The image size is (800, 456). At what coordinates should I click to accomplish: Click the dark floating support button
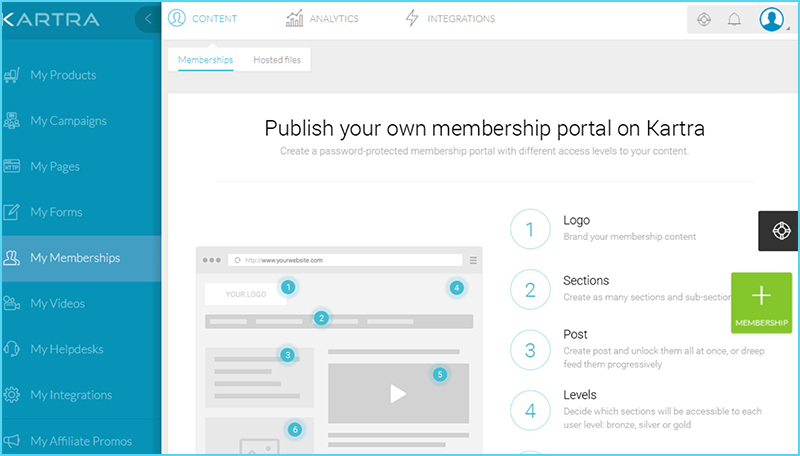click(778, 230)
